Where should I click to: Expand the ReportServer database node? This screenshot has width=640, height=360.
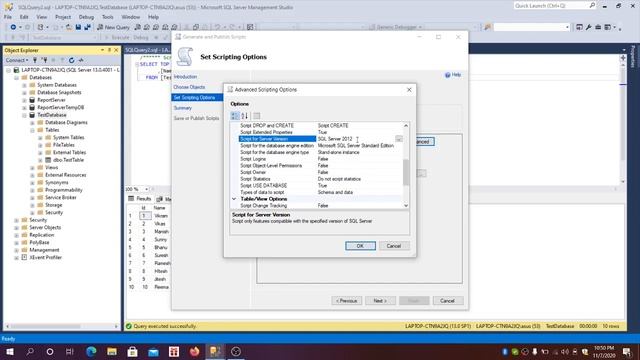(24, 100)
